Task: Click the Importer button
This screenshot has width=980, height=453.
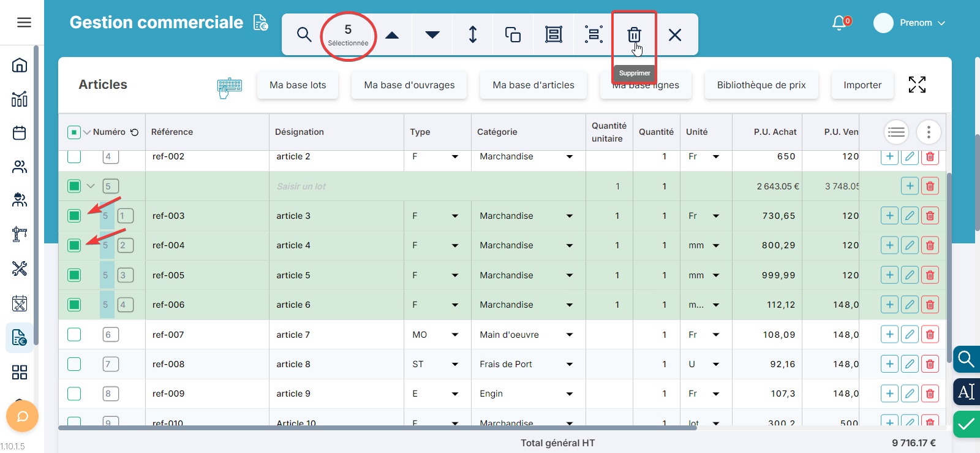Action: click(x=862, y=85)
